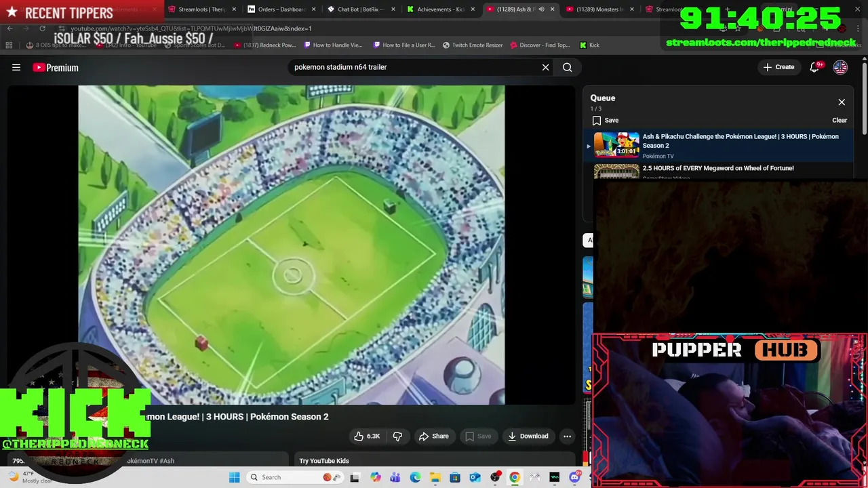Close the Achievements – Kick tab
The width and height of the screenshot is (868, 488).
tap(473, 9)
